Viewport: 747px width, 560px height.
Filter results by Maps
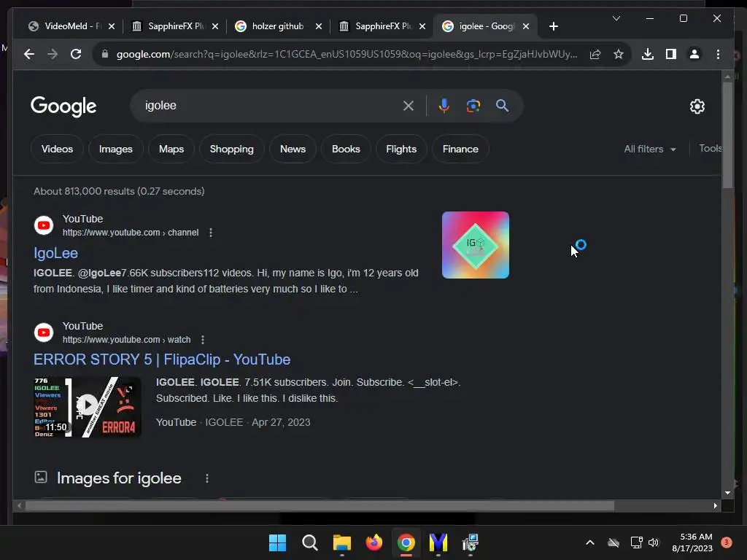coord(171,149)
